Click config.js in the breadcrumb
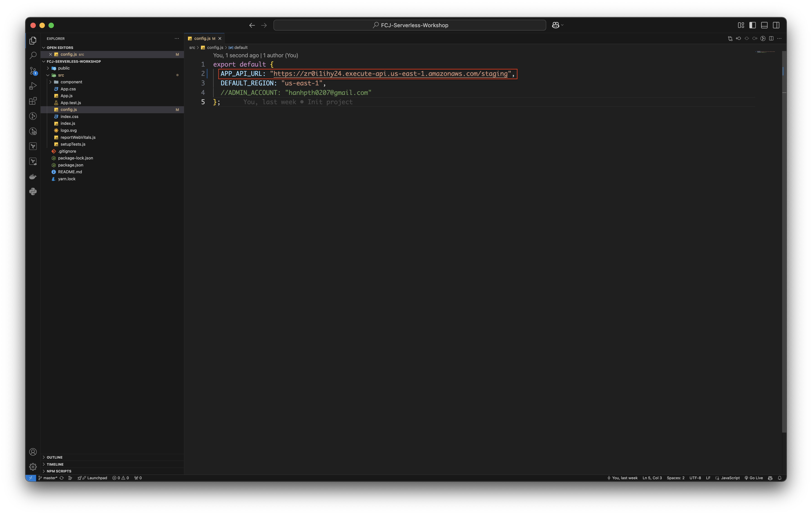 [x=215, y=48]
